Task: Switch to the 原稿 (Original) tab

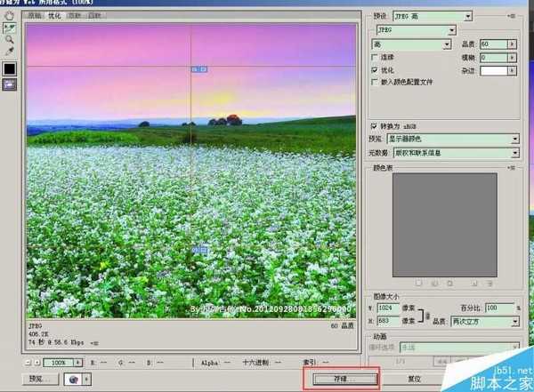Action: click(x=35, y=16)
